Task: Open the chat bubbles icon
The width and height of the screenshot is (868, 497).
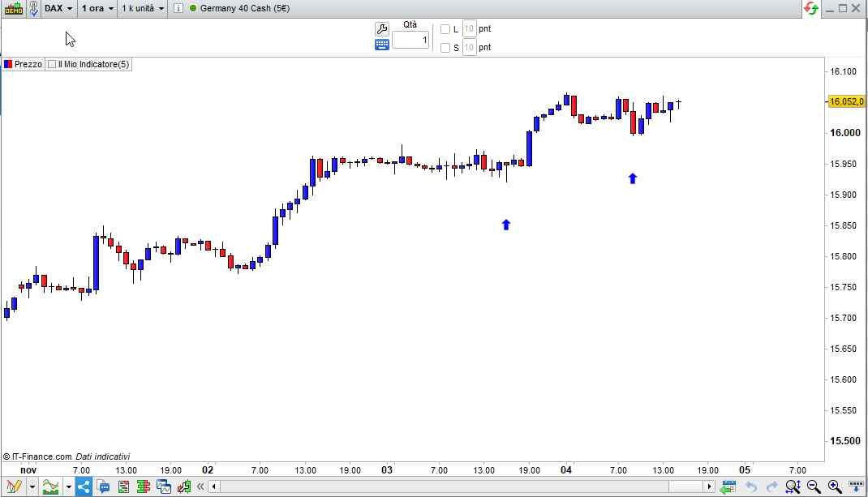Action: click(x=104, y=487)
